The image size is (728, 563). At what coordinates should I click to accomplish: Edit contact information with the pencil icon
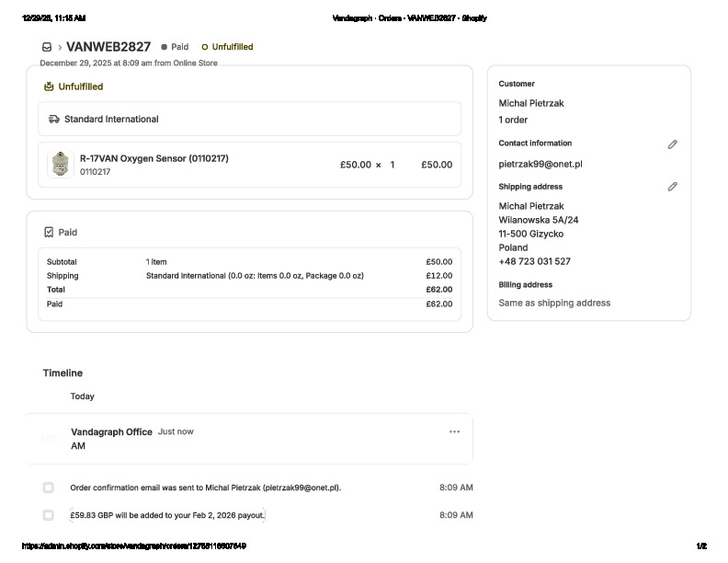[x=672, y=144]
